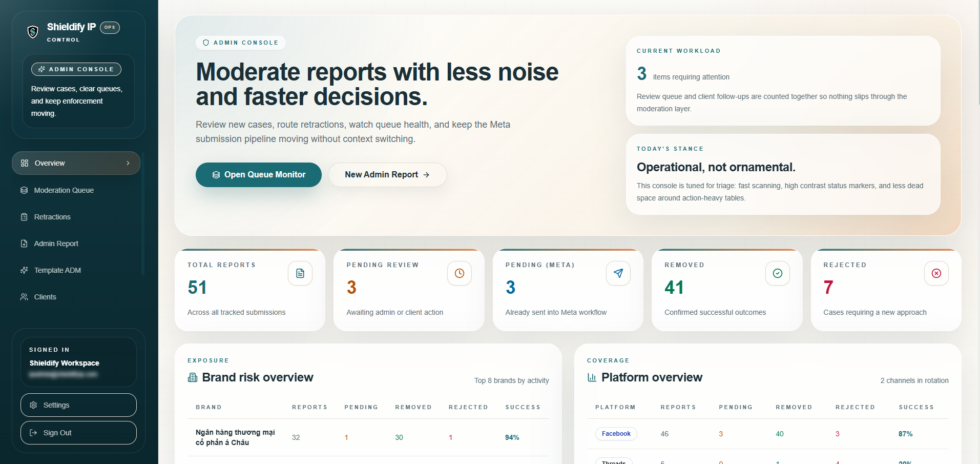Click the Template ADM sparkle icon

[x=24, y=270]
